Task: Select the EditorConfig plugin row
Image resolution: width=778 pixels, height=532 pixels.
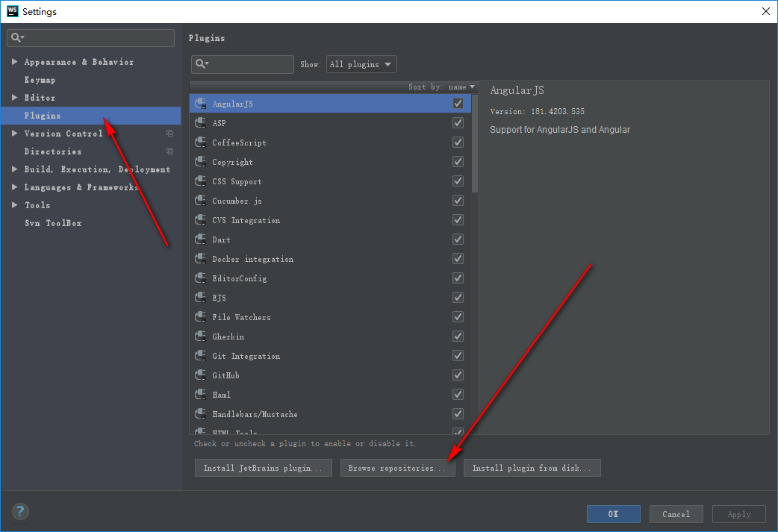Action: click(x=330, y=278)
